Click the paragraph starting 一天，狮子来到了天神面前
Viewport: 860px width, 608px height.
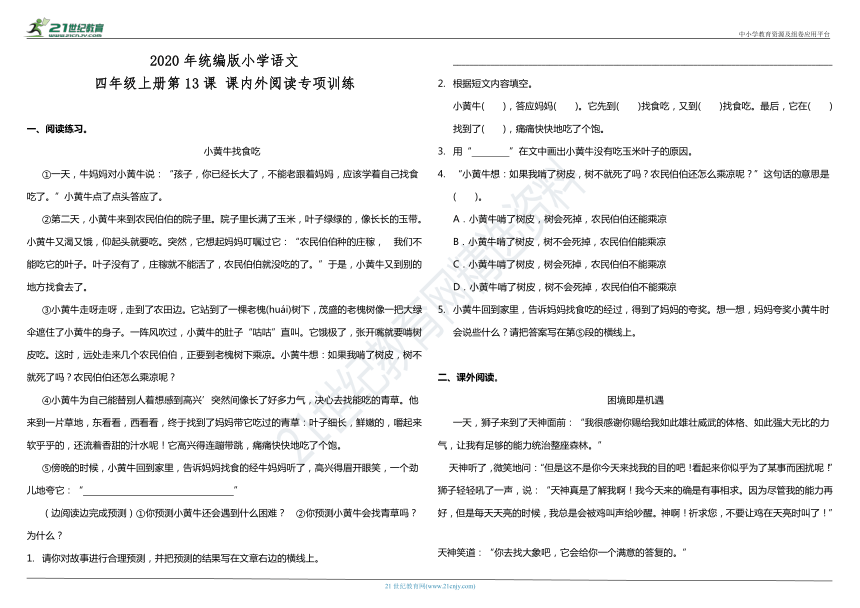[x=633, y=434]
